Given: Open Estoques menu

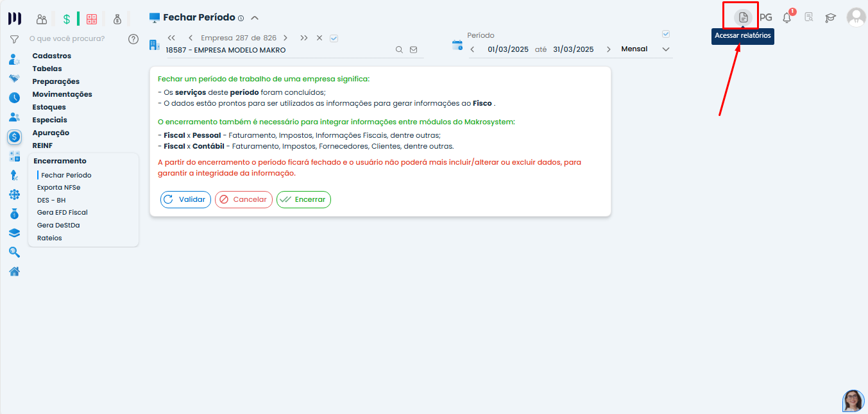Looking at the screenshot, I should (x=49, y=107).
